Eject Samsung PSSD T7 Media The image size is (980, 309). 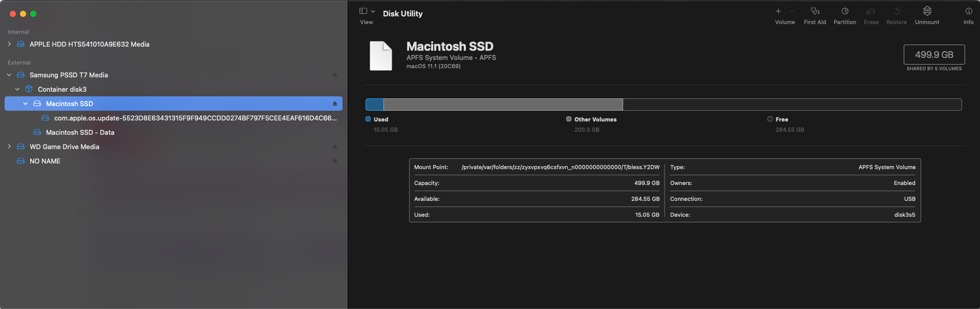(335, 75)
